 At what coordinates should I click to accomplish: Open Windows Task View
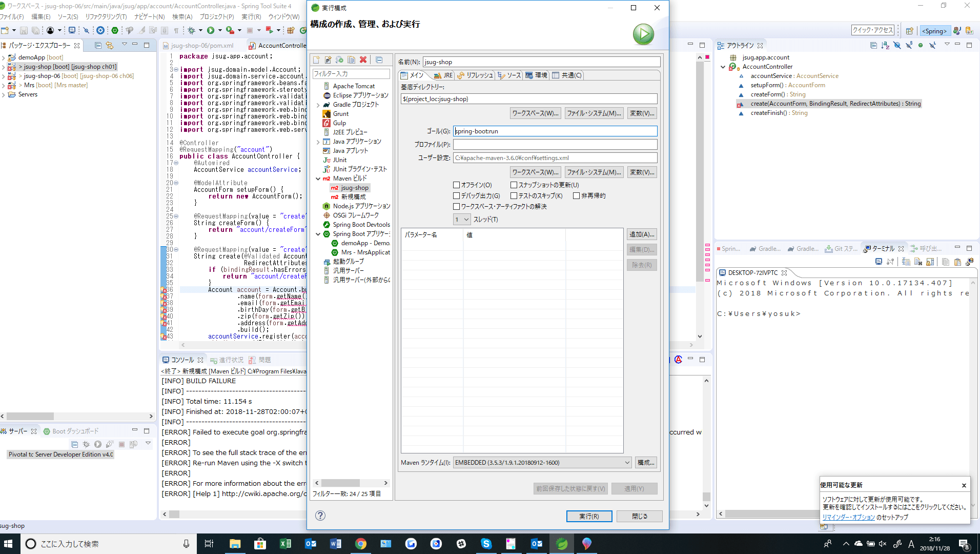click(209, 544)
